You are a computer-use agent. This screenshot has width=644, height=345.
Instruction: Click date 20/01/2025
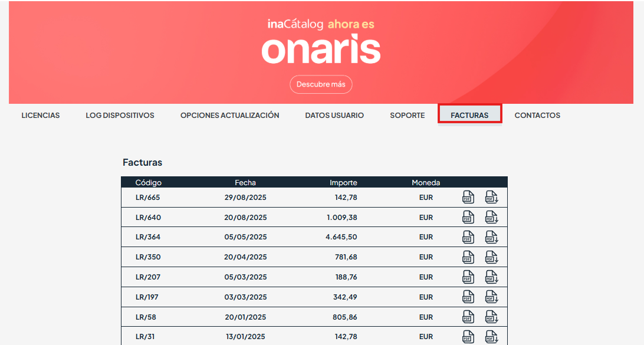245,317
